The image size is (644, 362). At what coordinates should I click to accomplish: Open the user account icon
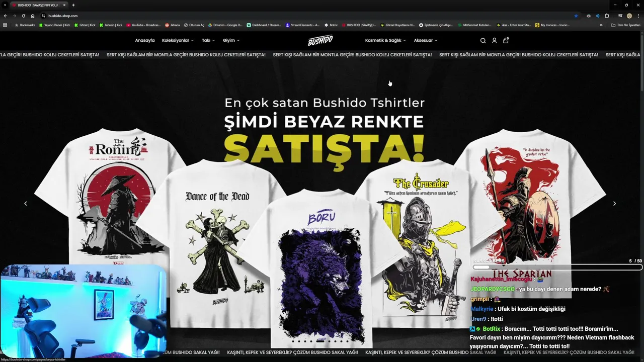494,41
